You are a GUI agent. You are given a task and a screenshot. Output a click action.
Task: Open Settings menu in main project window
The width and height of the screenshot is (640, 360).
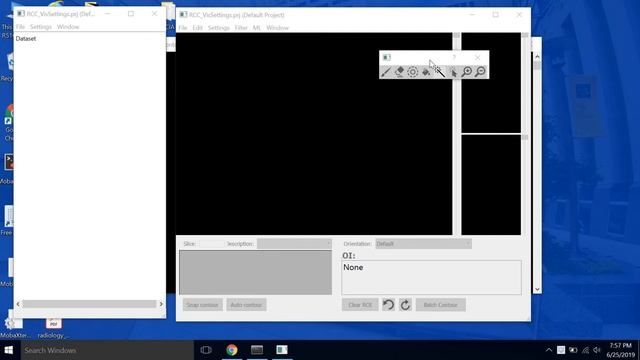tap(219, 28)
